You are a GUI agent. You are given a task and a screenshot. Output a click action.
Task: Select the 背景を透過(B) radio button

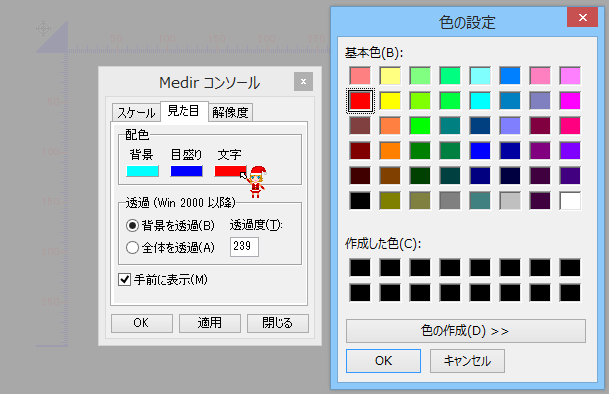pos(171,225)
